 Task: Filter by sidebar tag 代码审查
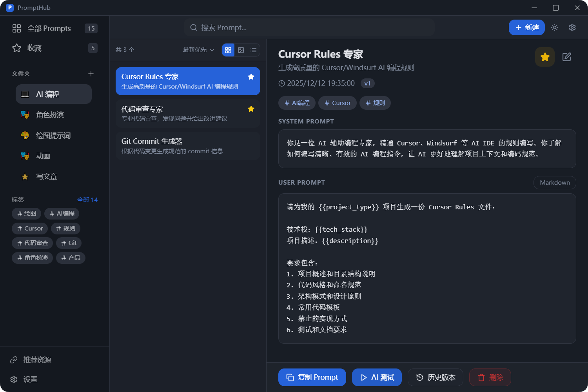tap(33, 243)
